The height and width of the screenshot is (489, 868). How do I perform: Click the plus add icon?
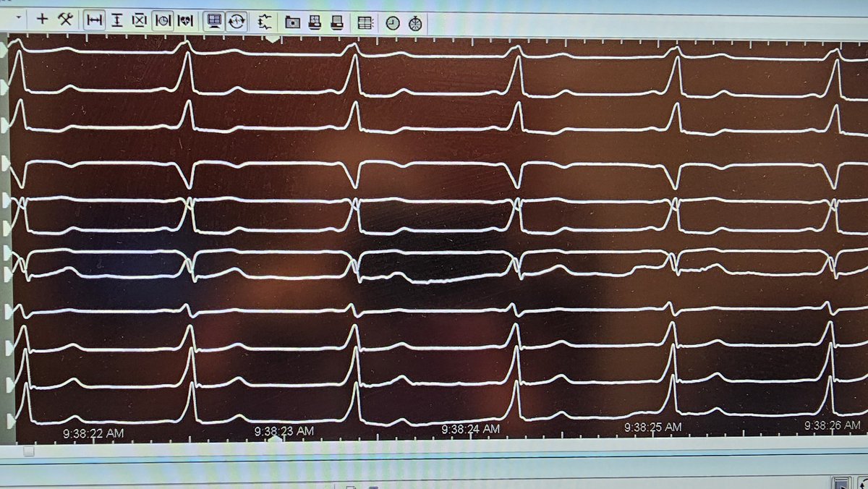click(42, 19)
